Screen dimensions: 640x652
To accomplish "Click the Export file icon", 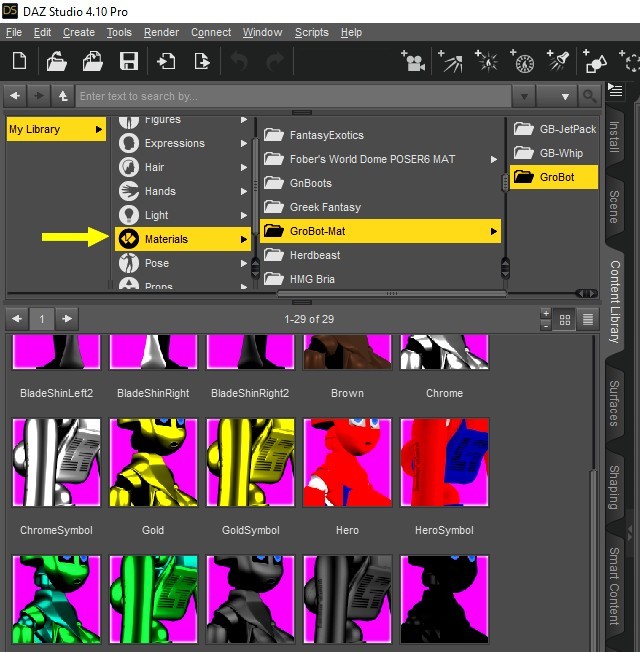I will pyautogui.click(x=202, y=62).
